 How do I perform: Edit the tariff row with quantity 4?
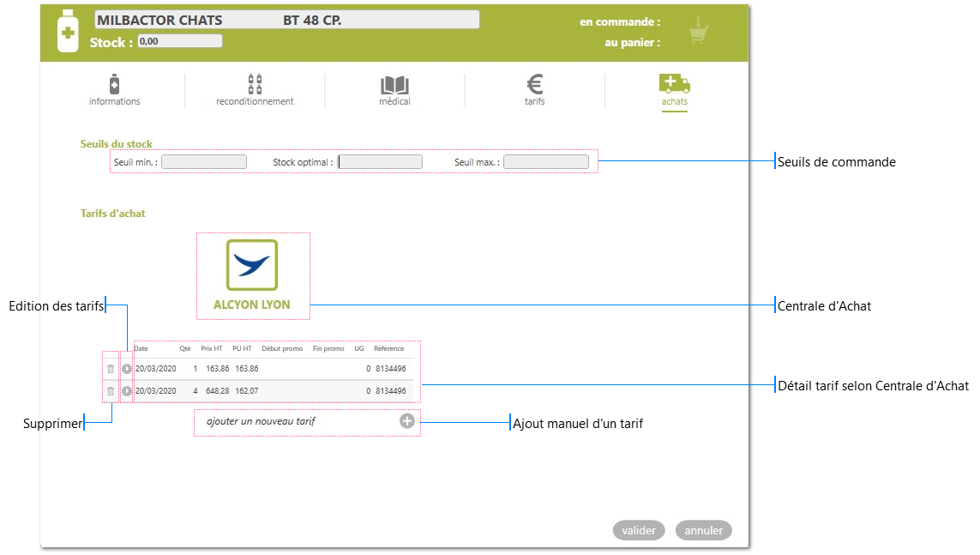[127, 391]
